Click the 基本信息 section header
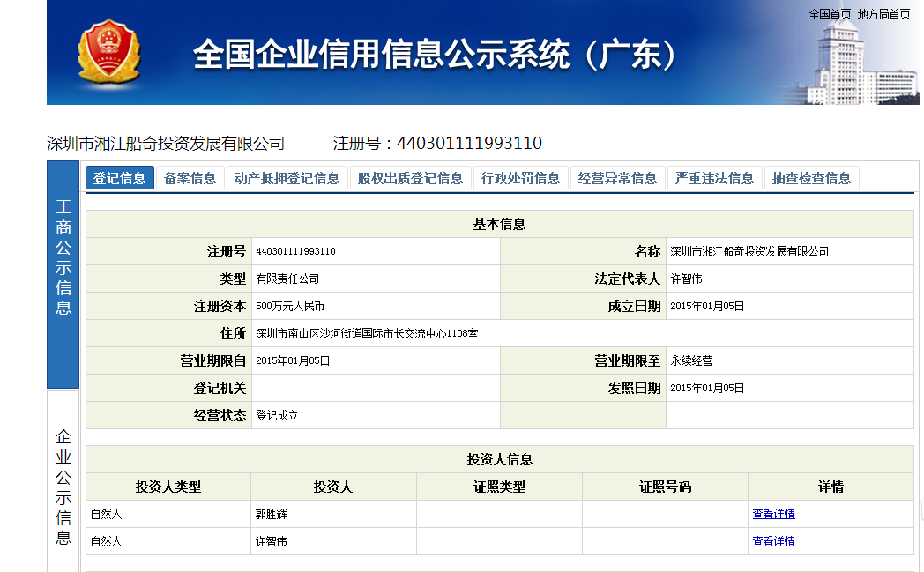Image resolution: width=924 pixels, height=572 pixels. 500,224
